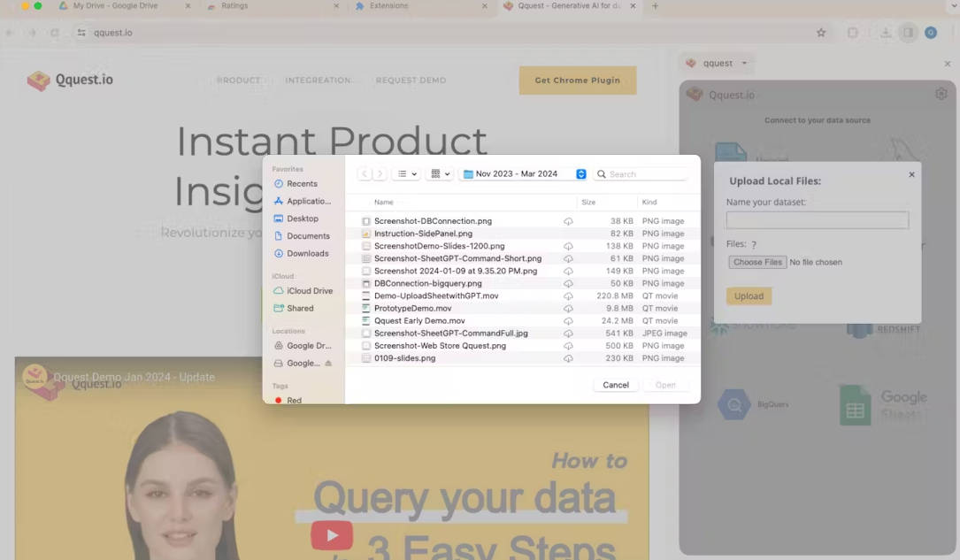The image size is (960, 560).
Task: Open the Nov 2023 - Mar 2024 folder popup
Action: 524,174
